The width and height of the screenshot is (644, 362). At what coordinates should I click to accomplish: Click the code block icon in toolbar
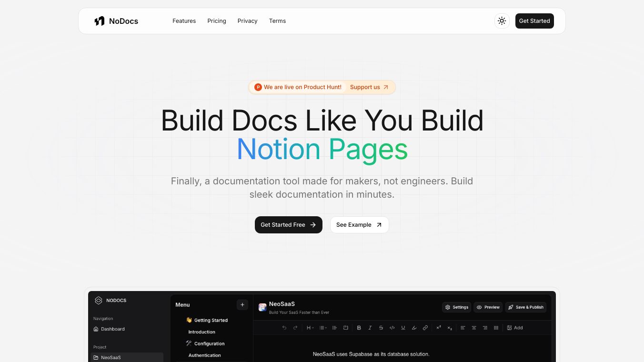click(346, 328)
